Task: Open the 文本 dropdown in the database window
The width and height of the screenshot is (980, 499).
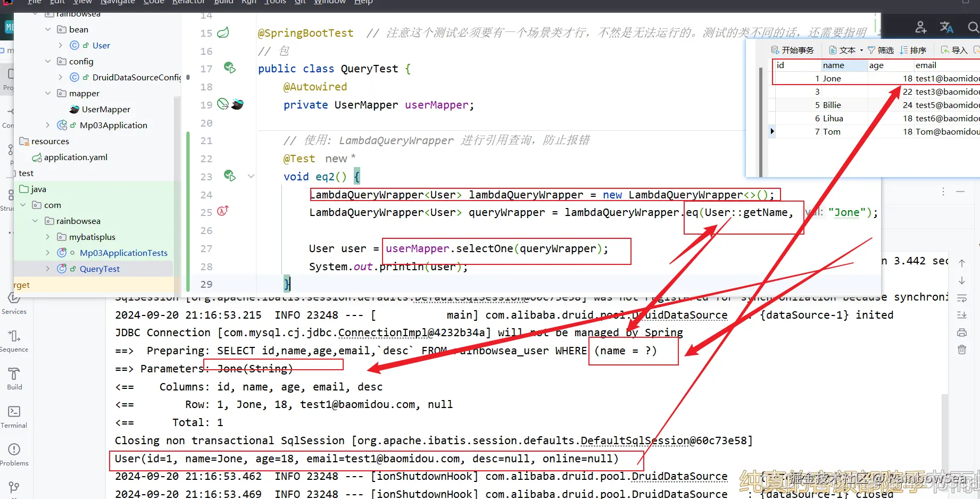Action: point(846,50)
